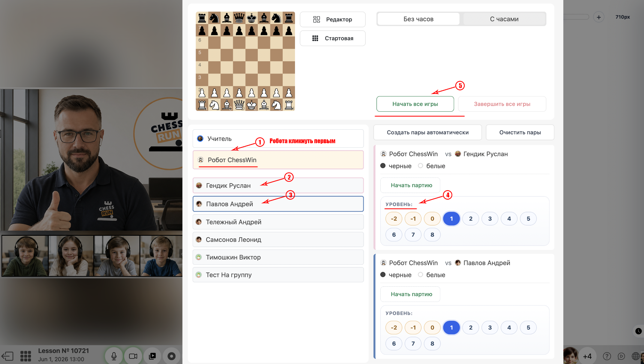Select Учитель in the player list

[278, 138]
